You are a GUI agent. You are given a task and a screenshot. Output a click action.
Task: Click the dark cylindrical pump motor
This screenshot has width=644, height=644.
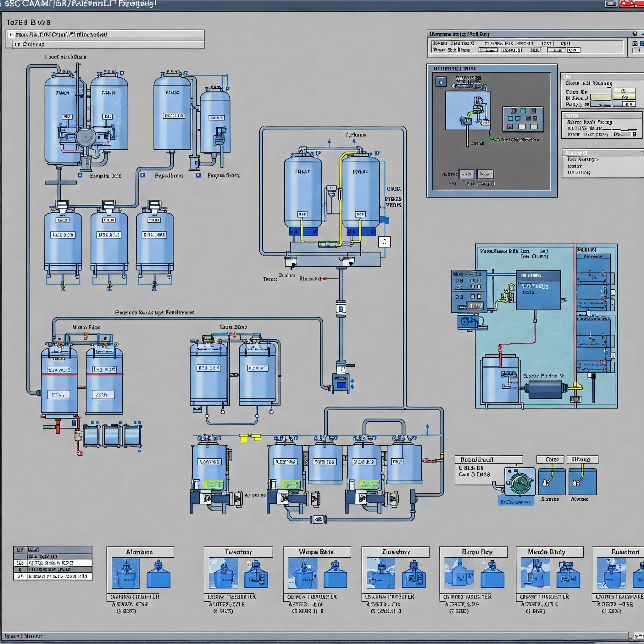pos(545,389)
